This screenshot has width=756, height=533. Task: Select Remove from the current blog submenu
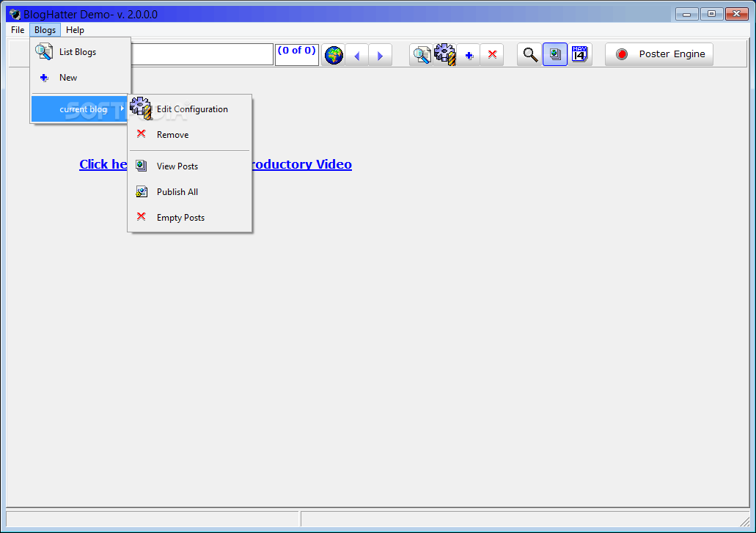(189, 134)
